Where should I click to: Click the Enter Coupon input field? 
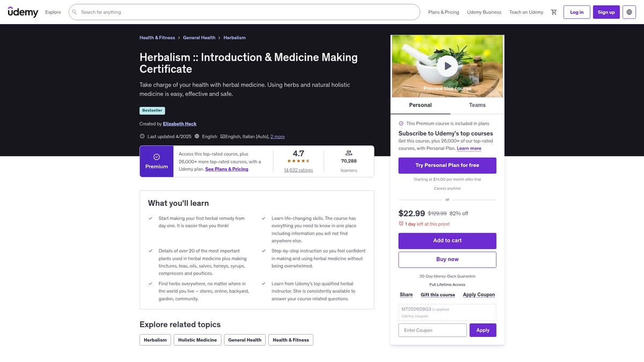(432, 330)
